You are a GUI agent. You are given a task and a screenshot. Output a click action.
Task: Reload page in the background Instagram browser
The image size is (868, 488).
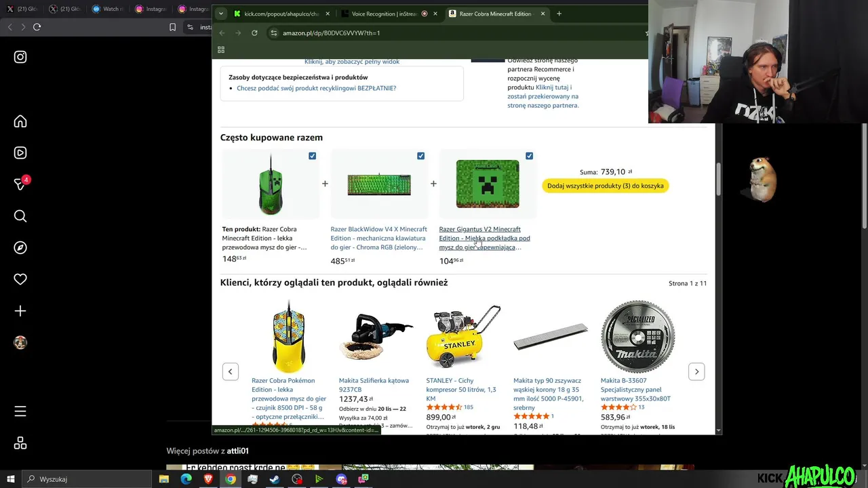pyautogui.click(x=37, y=27)
